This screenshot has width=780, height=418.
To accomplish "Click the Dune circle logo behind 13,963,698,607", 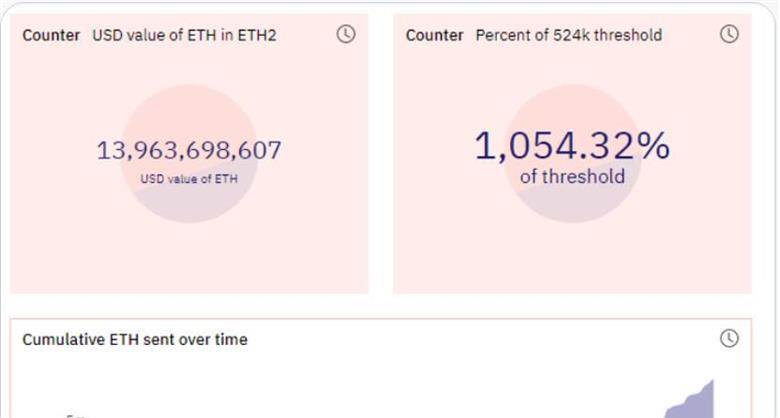I will [189, 153].
